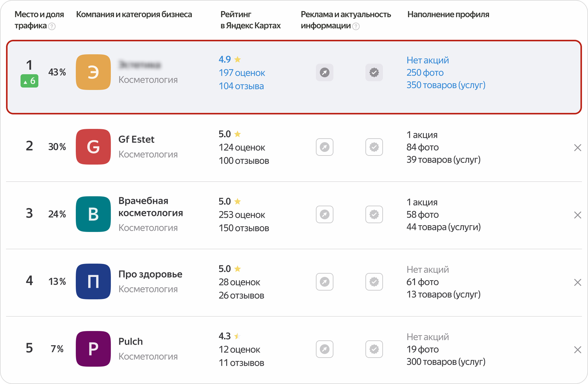
Task: Click the red G logo of Gf Estet
Action: click(x=93, y=147)
